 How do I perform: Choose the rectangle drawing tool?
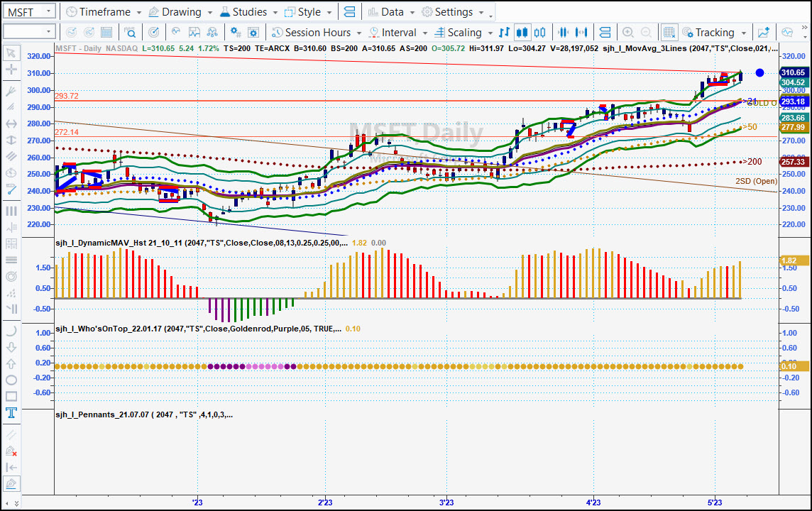click(11, 397)
